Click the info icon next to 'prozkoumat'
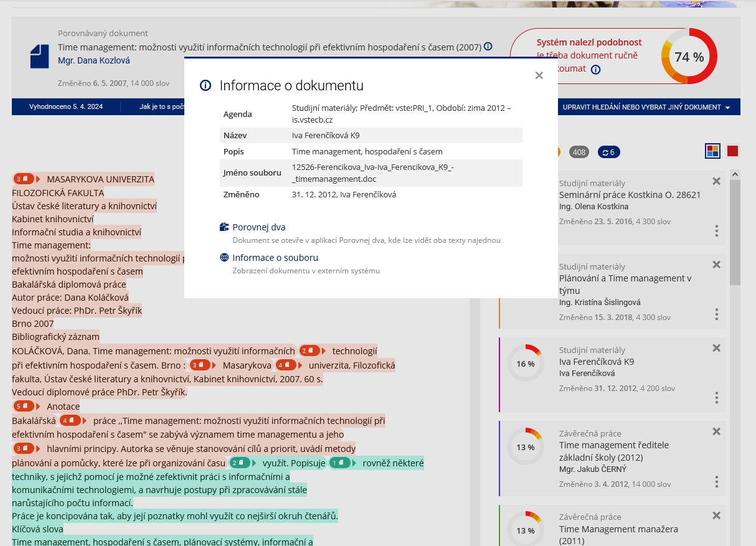Screen dimensions: 756x546 pos(596,69)
